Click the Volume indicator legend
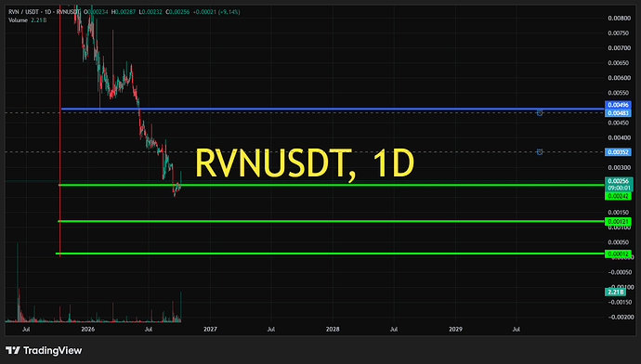Screen dimensions: 641x364 pyautogui.click(x=27, y=20)
